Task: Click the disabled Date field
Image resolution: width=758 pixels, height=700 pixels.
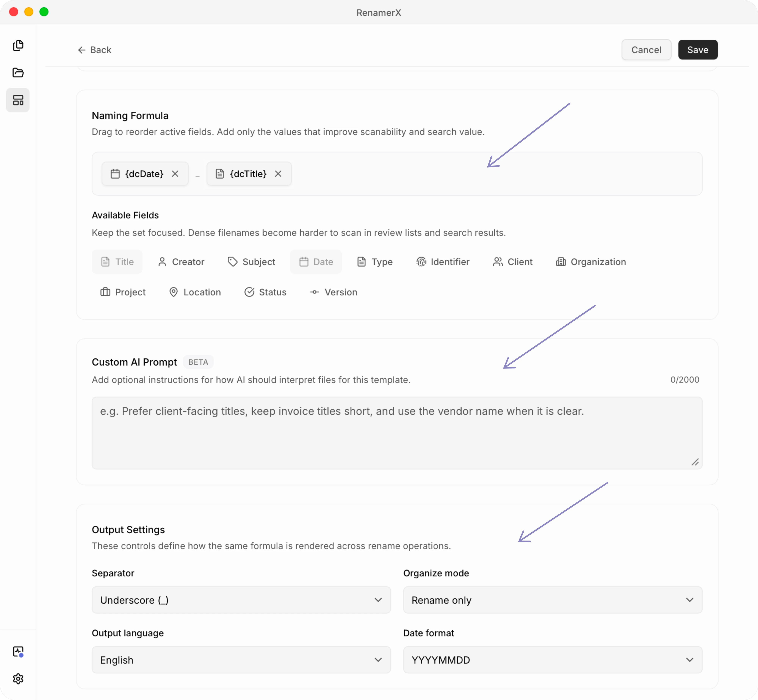Action: click(x=316, y=262)
